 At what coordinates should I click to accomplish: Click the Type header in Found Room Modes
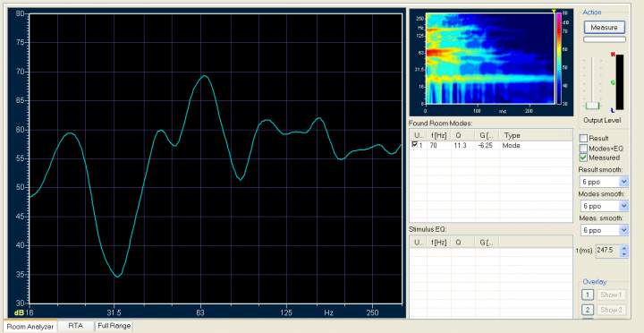click(x=536, y=135)
